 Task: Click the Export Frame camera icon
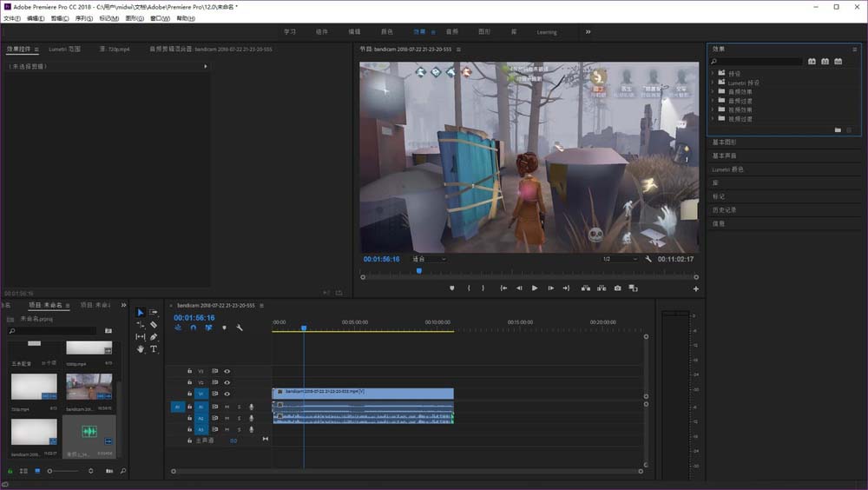[x=617, y=288]
